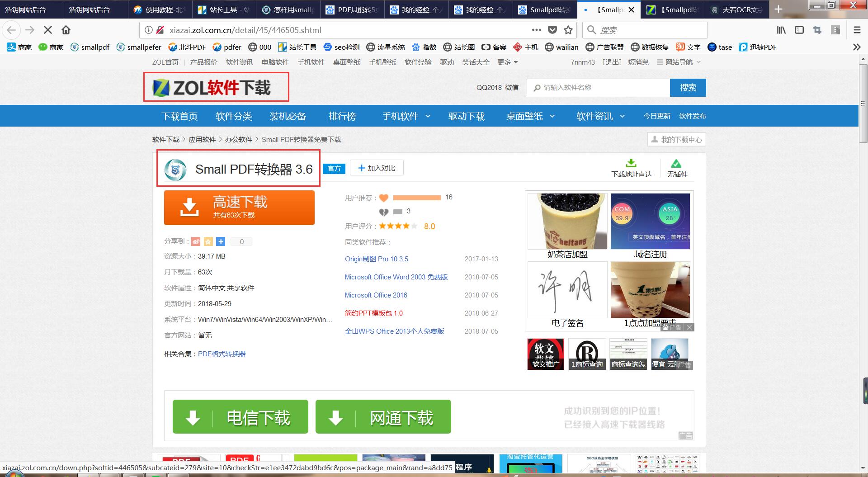Open the screenshot crop toolbar icon
Screen dimensions: 868x477
(817, 30)
